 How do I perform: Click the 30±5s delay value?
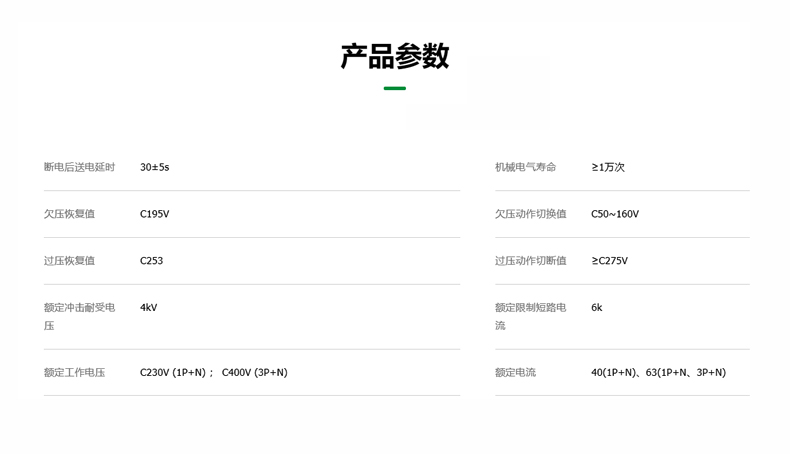pyautogui.click(x=154, y=167)
